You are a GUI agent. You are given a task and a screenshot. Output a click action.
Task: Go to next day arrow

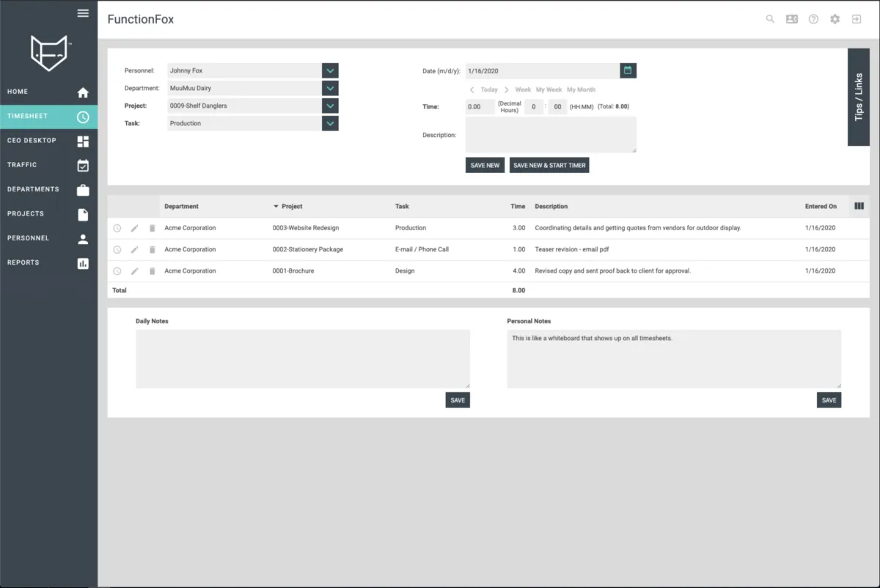tap(506, 89)
